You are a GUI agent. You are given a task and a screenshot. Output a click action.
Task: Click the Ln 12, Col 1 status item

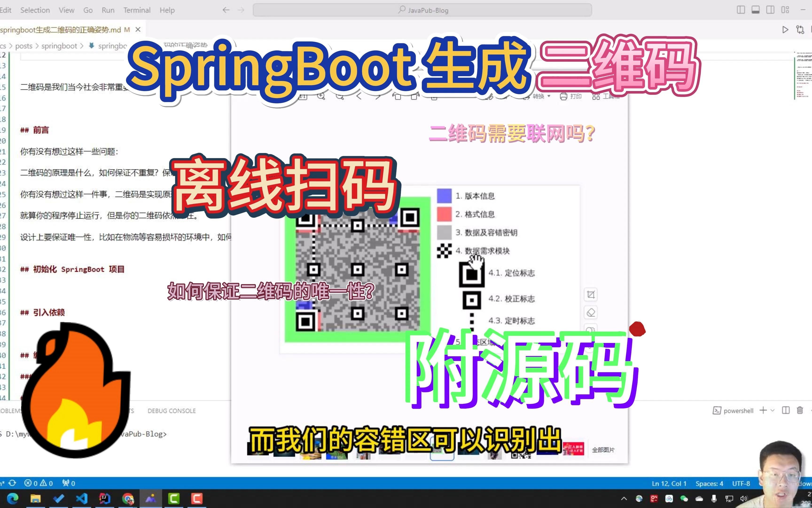tap(669, 484)
